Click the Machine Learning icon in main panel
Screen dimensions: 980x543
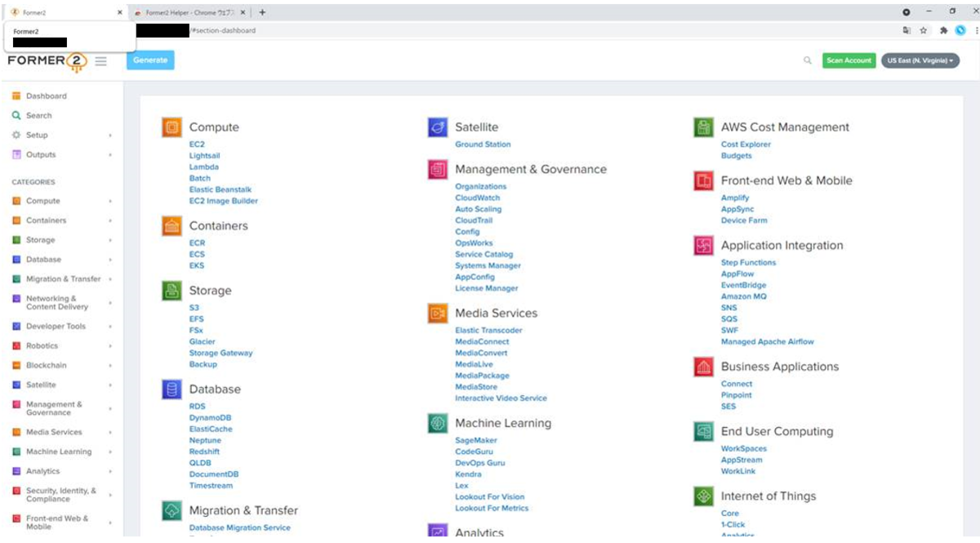tap(438, 423)
